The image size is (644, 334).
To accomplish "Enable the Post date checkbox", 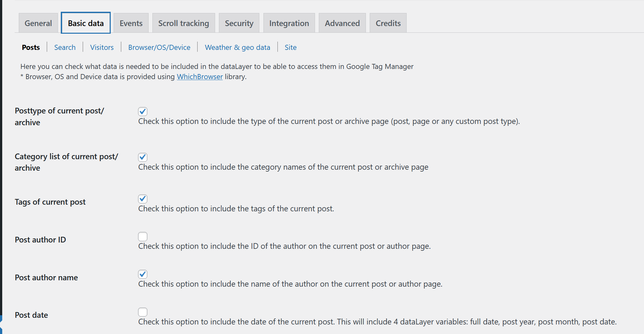I will pyautogui.click(x=143, y=312).
